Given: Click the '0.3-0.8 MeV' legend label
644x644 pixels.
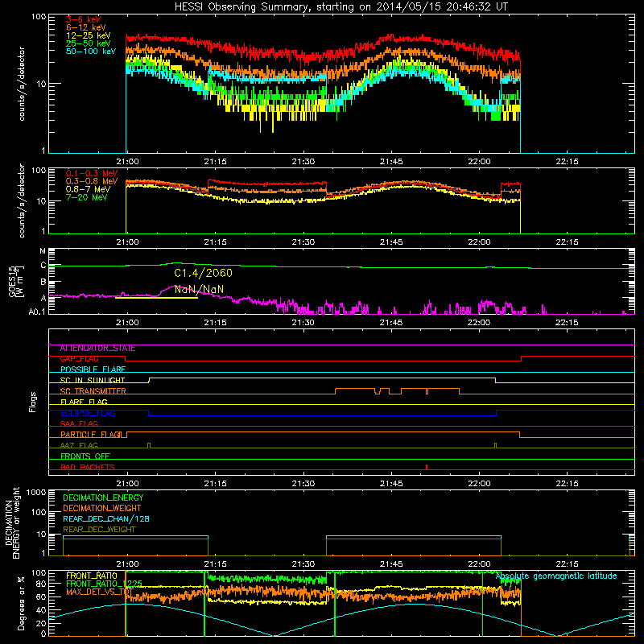Looking at the screenshot, I should [92, 181].
